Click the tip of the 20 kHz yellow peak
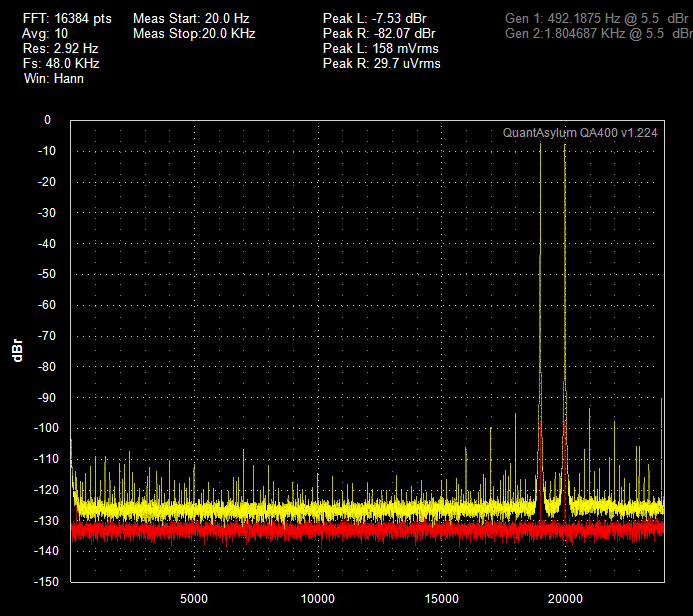Viewport: 693px width, 616px height. point(565,144)
